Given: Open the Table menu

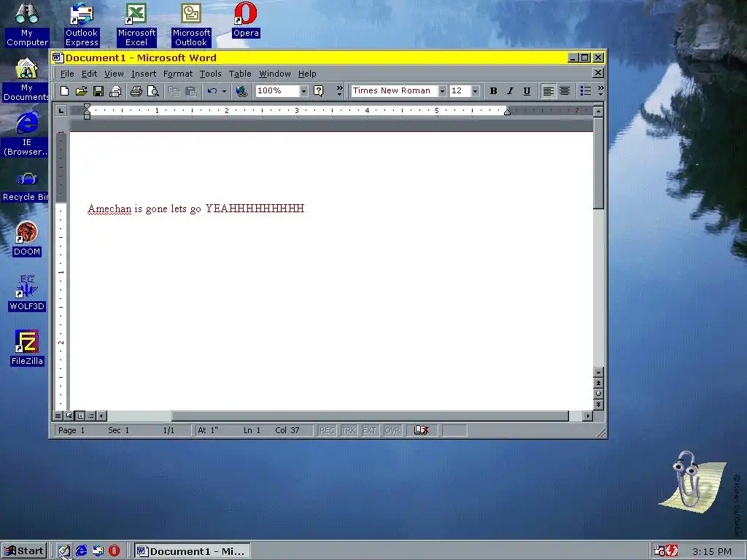Looking at the screenshot, I should pos(239,74).
